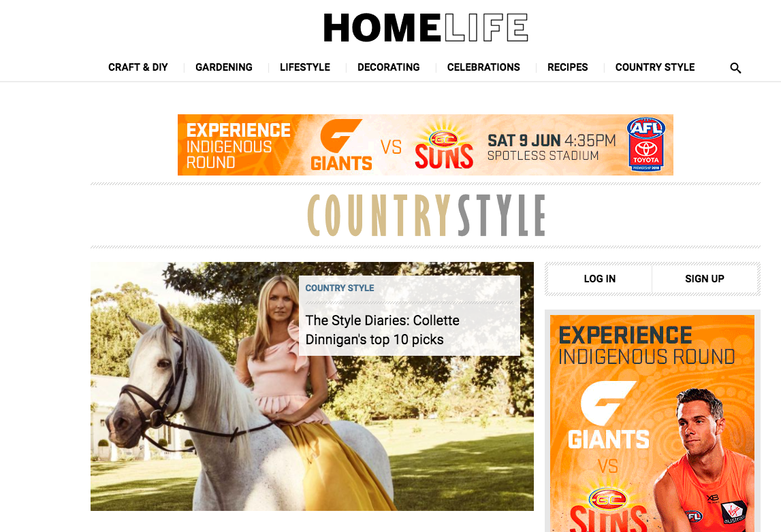Click the Sign Up button
781x532 pixels.
pyautogui.click(x=704, y=279)
